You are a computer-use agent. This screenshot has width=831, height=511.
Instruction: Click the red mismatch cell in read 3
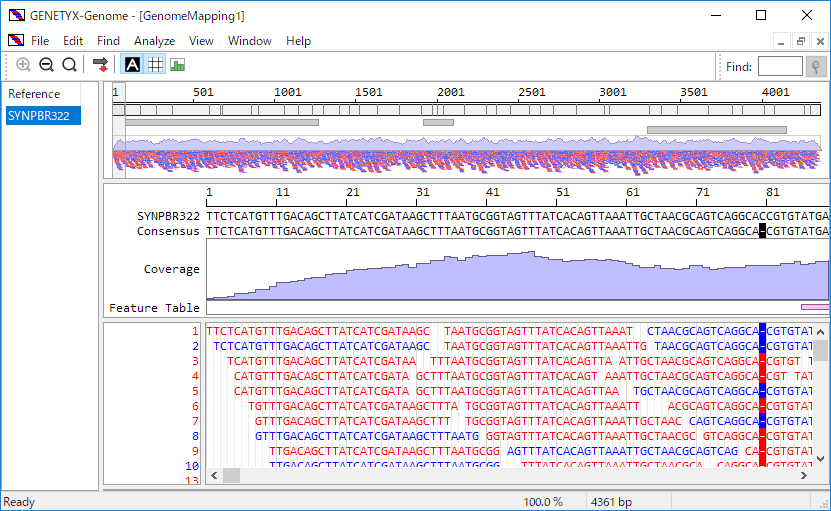(x=762, y=361)
